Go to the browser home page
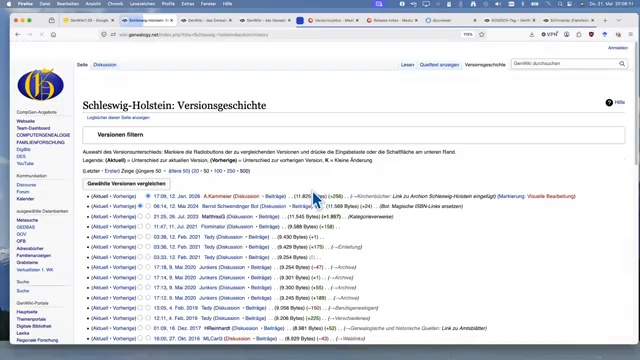The image size is (640, 360). [x=53, y=35]
